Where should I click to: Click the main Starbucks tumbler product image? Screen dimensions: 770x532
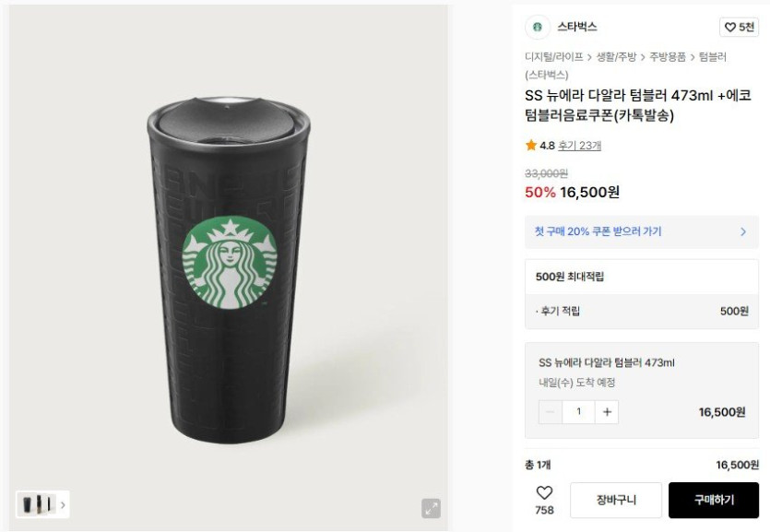pos(229,267)
